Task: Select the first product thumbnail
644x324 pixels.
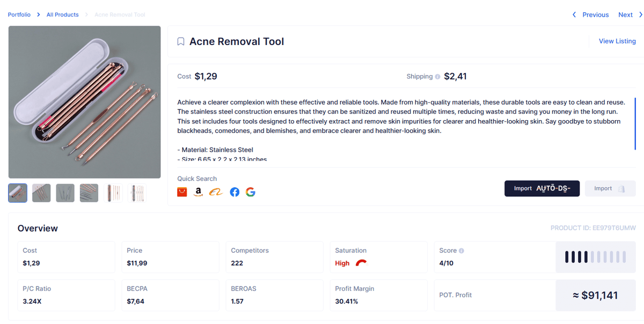Action: 18,193
